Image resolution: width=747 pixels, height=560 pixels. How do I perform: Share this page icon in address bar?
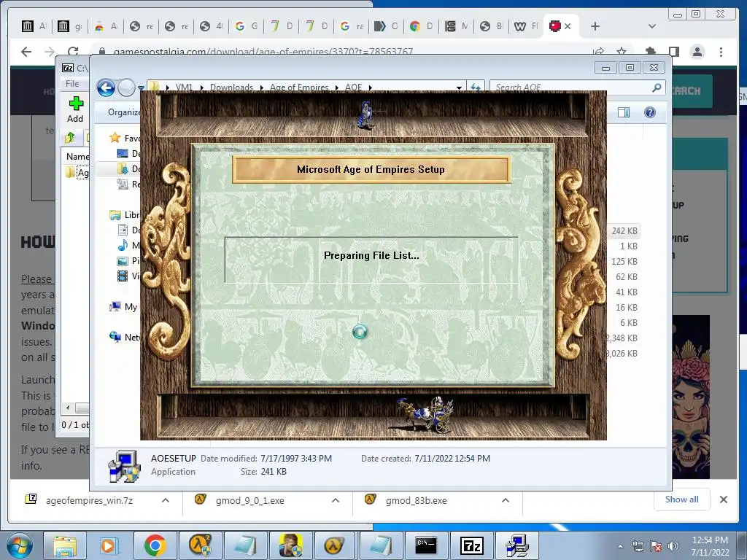coord(598,51)
